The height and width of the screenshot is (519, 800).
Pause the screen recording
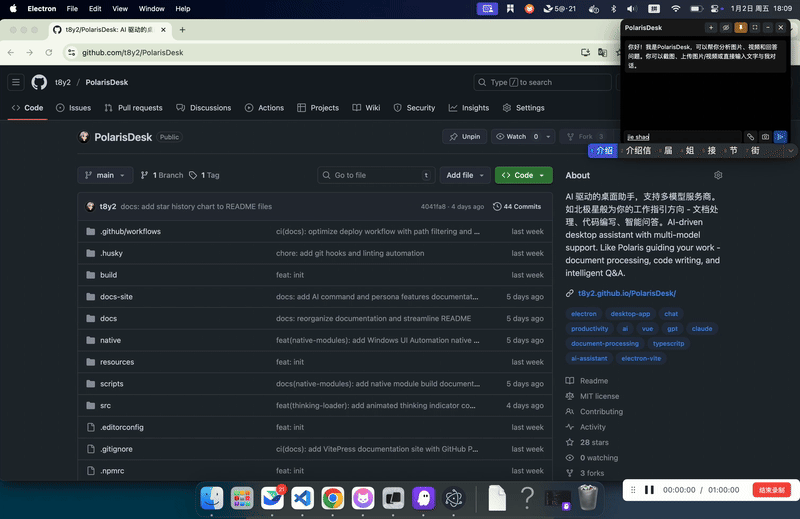point(649,490)
